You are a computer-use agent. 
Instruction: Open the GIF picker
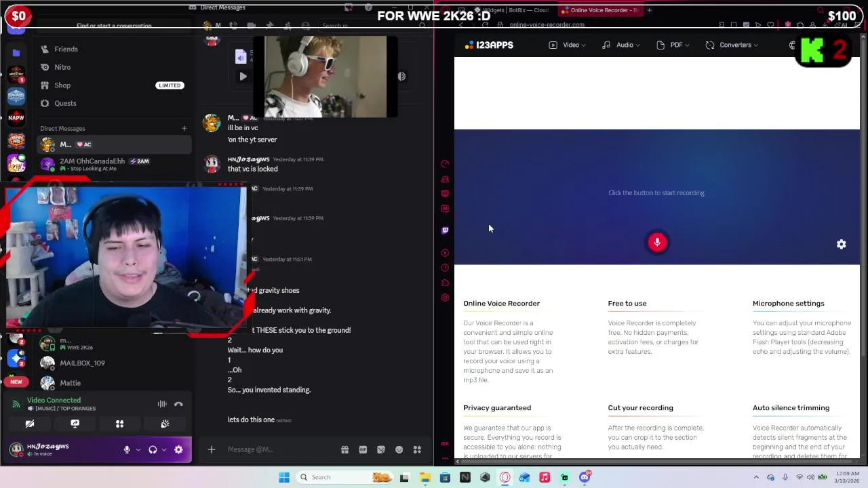(x=363, y=449)
